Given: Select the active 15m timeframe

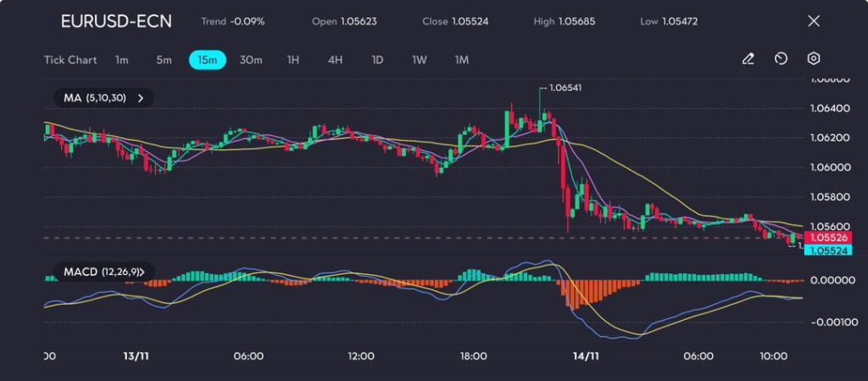Looking at the screenshot, I should 207,60.
